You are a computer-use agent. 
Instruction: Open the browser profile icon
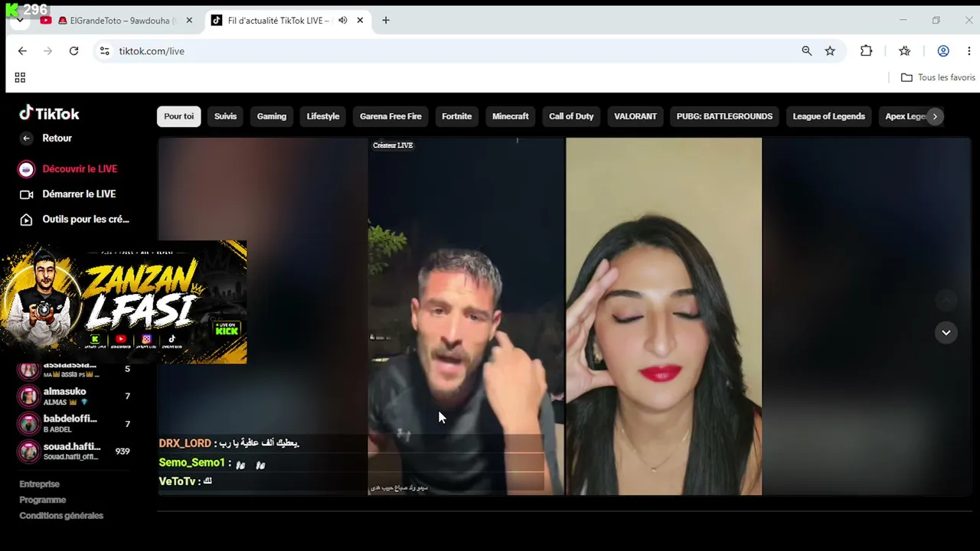[x=943, y=51]
